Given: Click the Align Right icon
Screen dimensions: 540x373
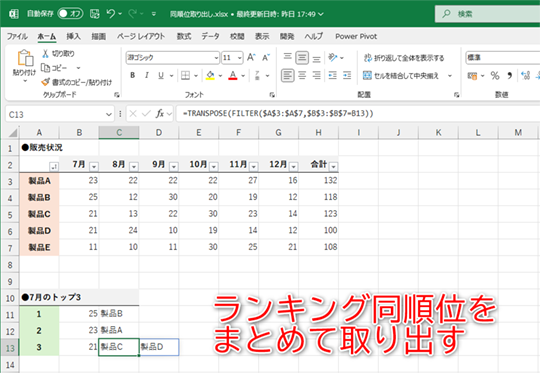Looking at the screenshot, I should pos(316,75).
